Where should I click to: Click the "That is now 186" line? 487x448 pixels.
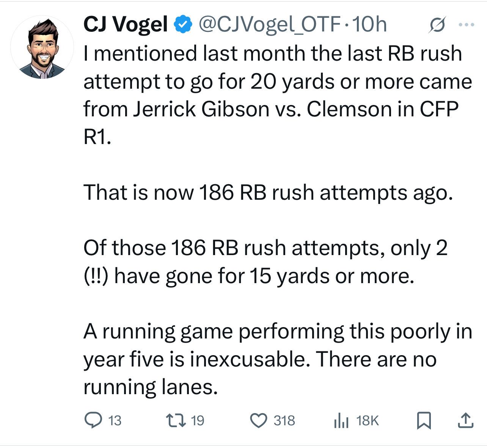pyautogui.click(x=268, y=192)
